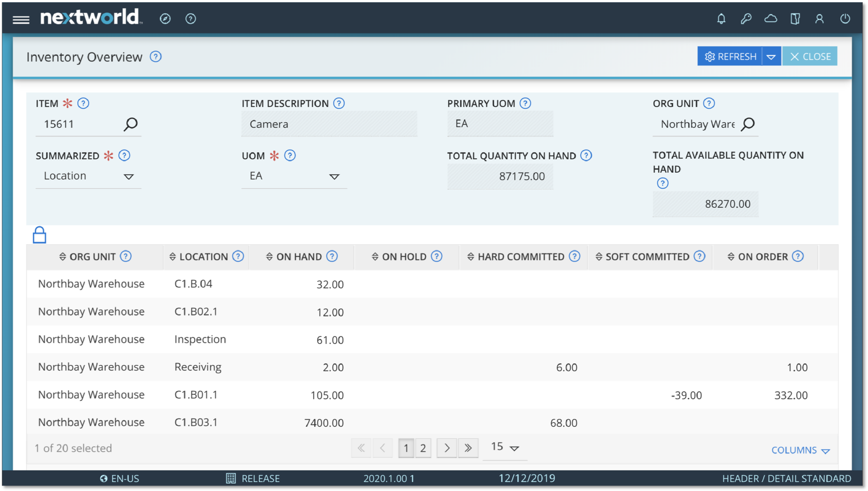Open the Org Unit lookup magnifier
Screen dimensions: 868x491
point(748,124)
